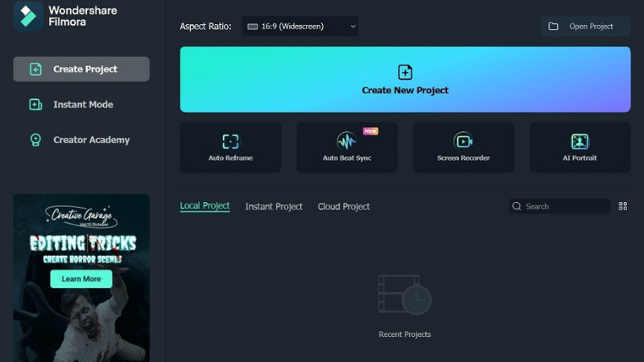The width and height of the screenshot is (644, 362).
Task: Click the Aspect Ratio dropdown chevron arrow
Action: (353, 27)
